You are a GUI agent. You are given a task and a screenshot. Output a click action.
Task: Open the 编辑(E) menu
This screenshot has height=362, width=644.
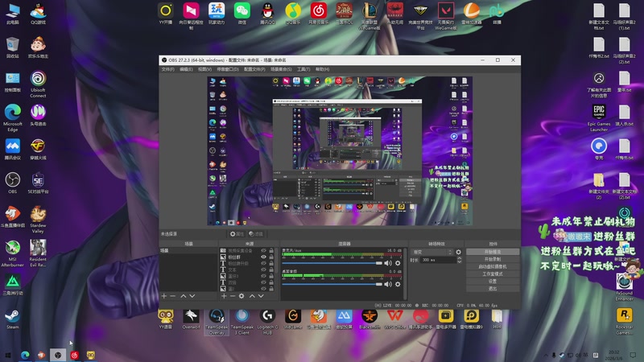pyautogui.click(x=186, y=69)
